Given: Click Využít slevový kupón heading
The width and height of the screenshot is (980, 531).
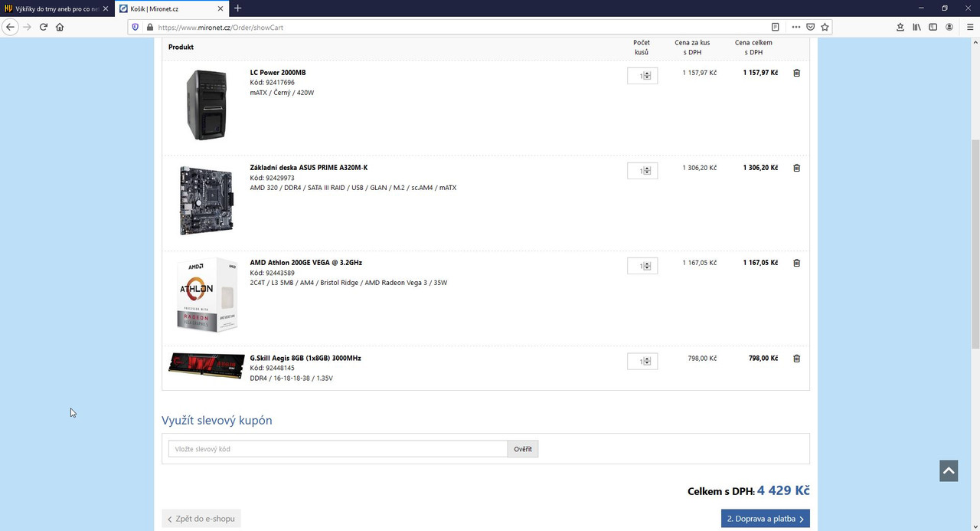Looking at the screenshot, I should click(x=217, y=421).
